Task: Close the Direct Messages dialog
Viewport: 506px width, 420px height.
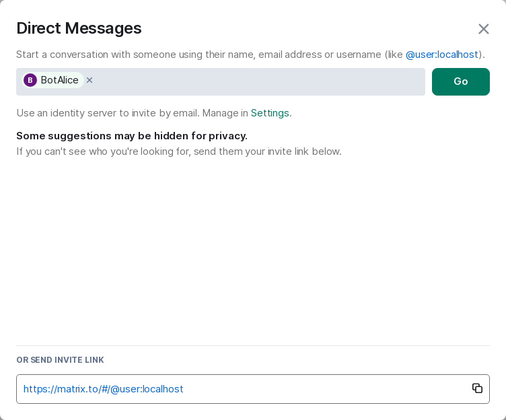Action: pyautogui.click(x=483, y=29)
